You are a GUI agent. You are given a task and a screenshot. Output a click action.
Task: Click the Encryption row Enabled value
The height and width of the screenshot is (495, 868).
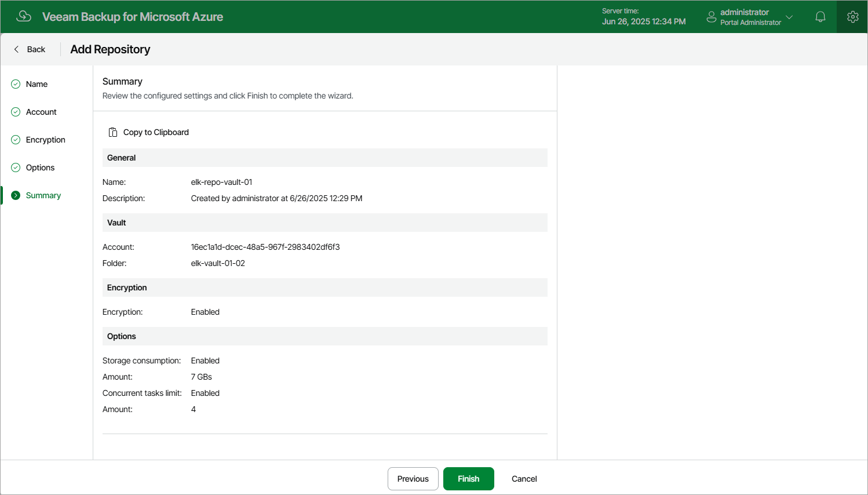(205, 312)
